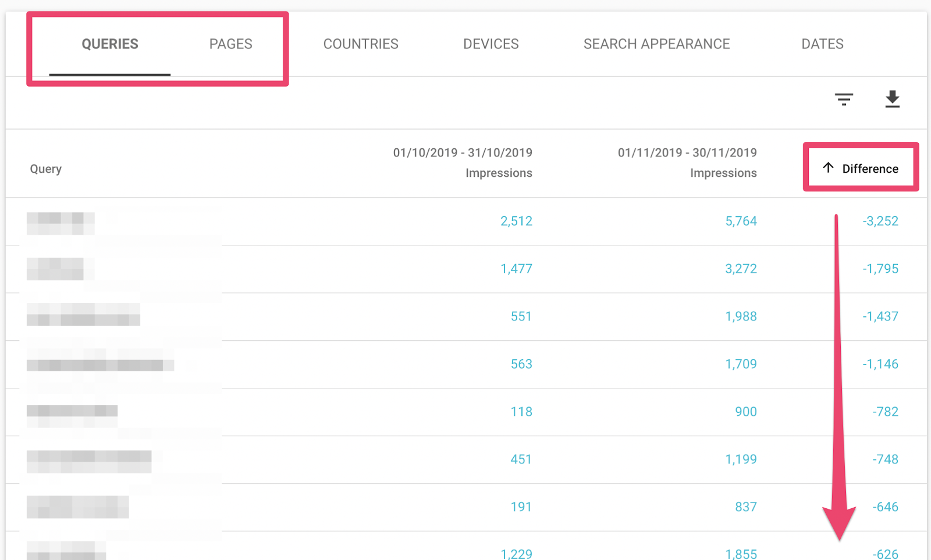This screenshot has height=560, width=931.
Task: Open the filter rows icon
Action: [844, 99]
